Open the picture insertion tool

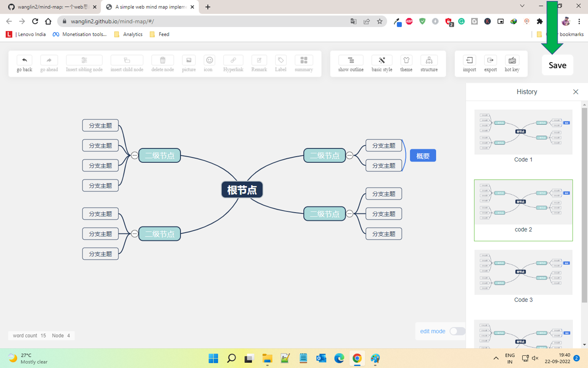(189, 63)
